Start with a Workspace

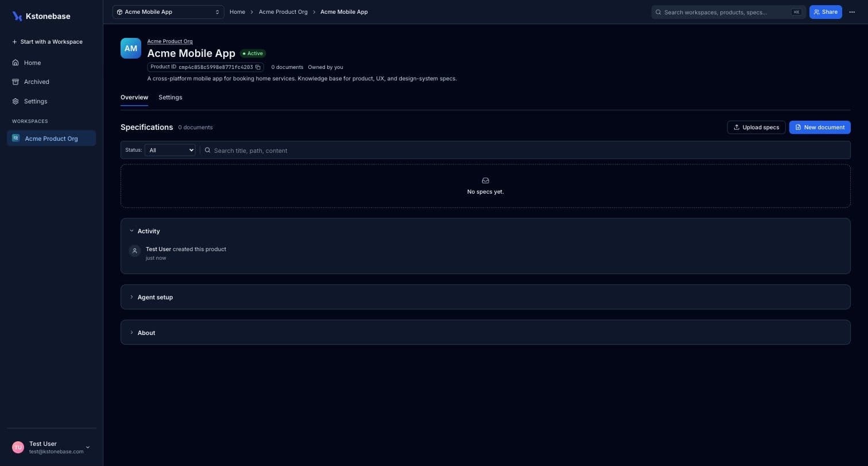(51, 42)
